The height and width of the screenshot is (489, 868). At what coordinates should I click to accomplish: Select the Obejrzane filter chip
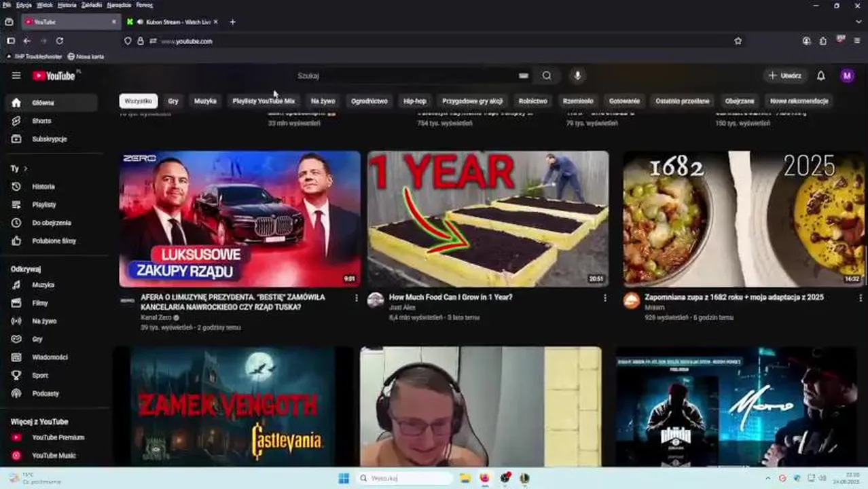point(740,101)
